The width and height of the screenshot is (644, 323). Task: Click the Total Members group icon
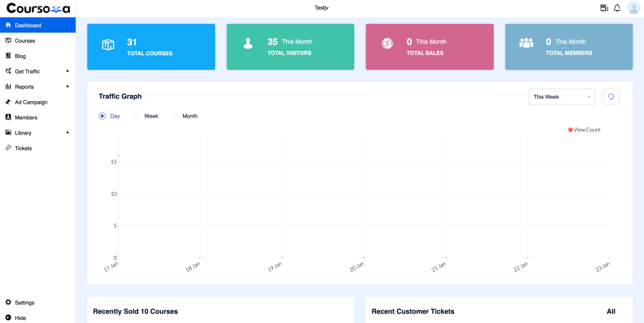click(x=526, y=43)
